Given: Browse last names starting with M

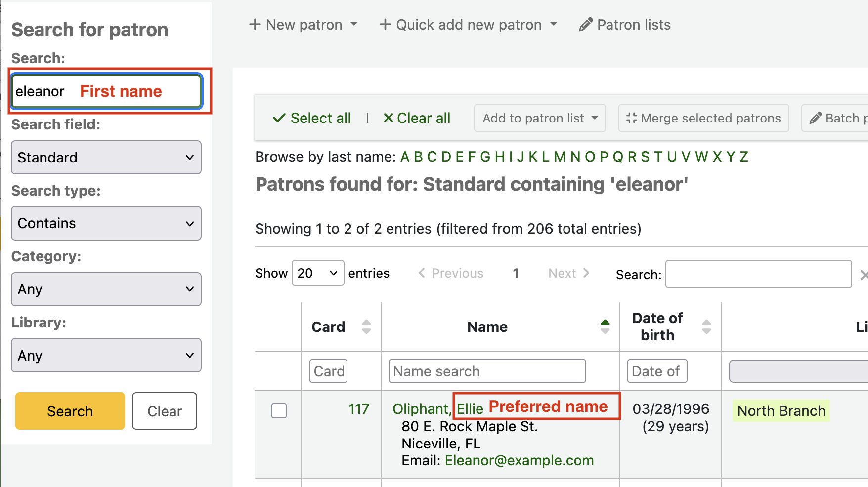Looking at the screenshot, I should pyautogui.click(x=560, y=157).
